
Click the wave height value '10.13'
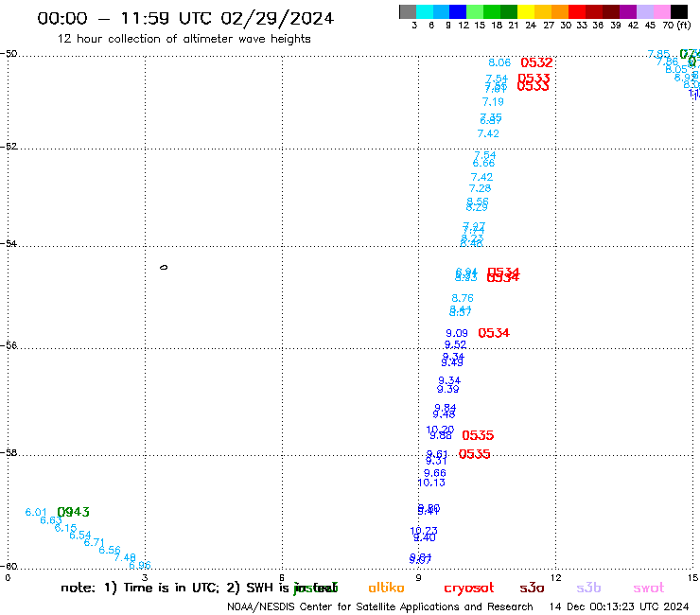431,483
